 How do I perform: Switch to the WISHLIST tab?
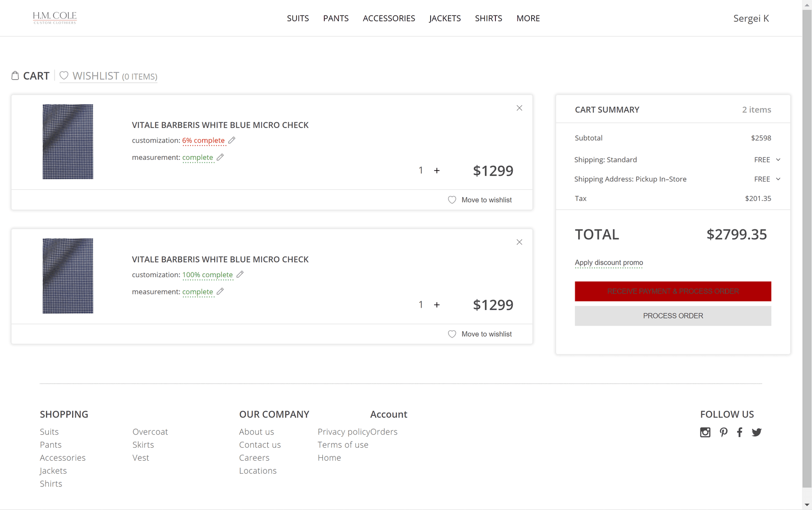pyautogui.click(x=108, y=76)
